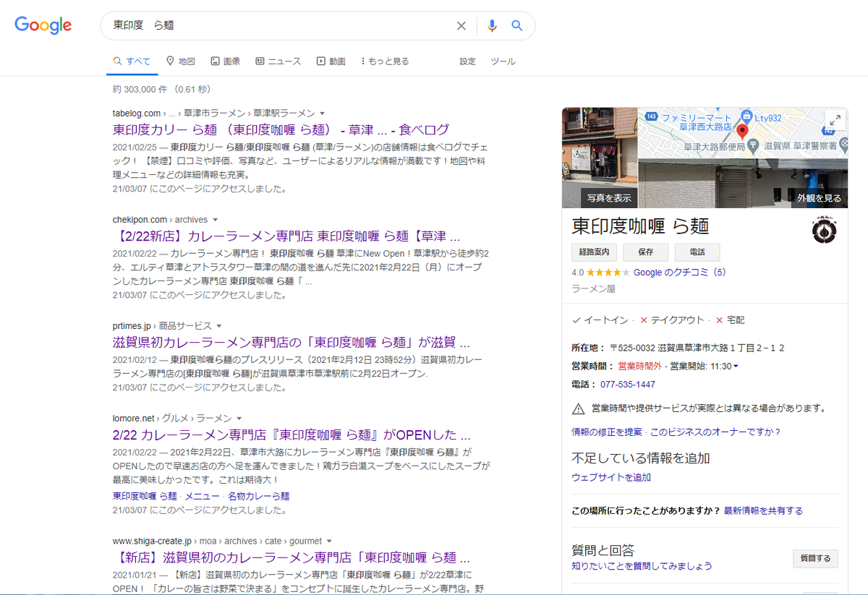Click the four-star rating stars
The width and height of the screenshot is (868, 595).
(608, 273)
